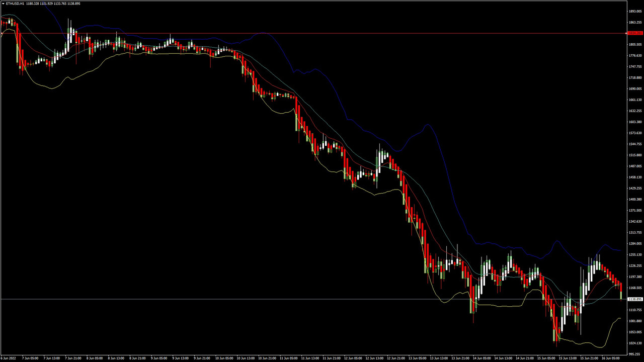The height and width of the screenshot is (362, 644).
Task: Click the 1255.130 price axis label
Action: (x=635, y=254)
